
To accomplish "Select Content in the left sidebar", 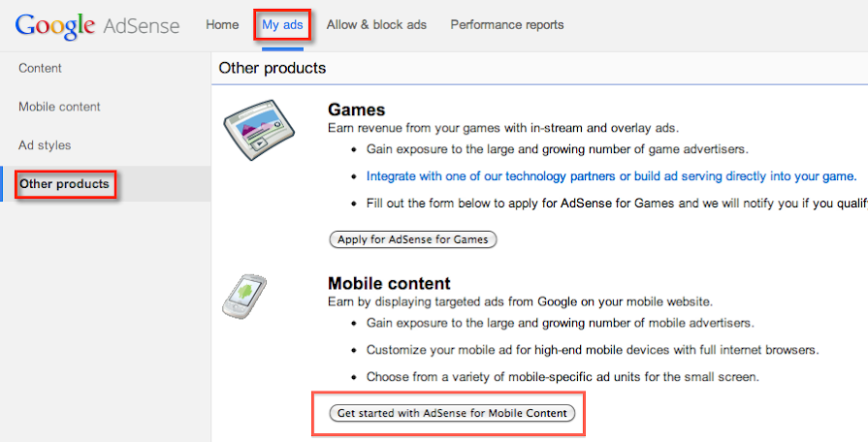I will click(40, 68).
